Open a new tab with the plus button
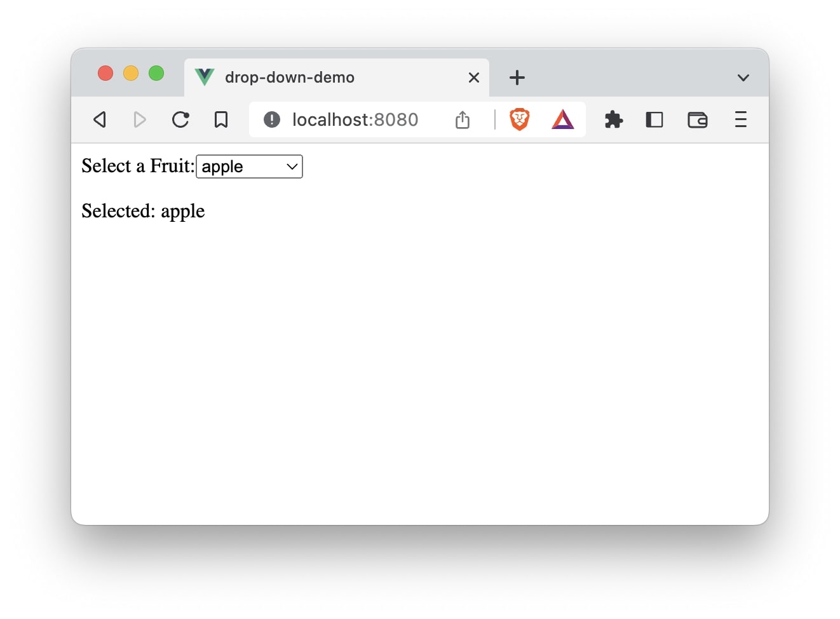This screenshot has width=840, height=619. (x=517, y=77)
